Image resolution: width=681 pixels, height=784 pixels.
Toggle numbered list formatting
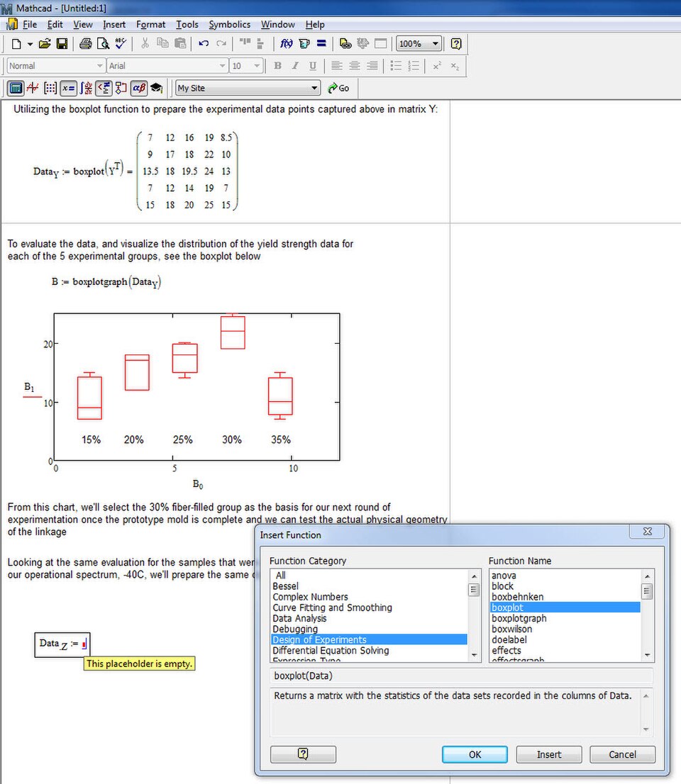tap(414, 66)
